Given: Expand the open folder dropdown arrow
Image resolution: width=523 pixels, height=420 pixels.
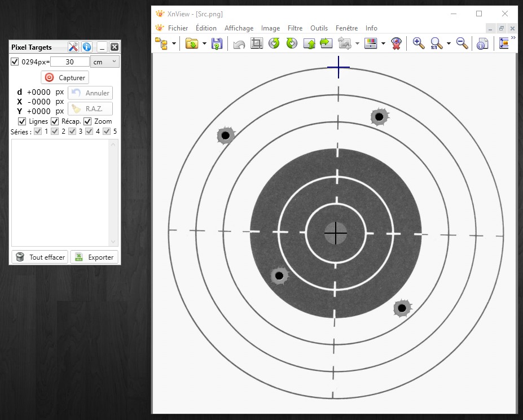Looking at the screenshot, I should (x=204, y=43).
